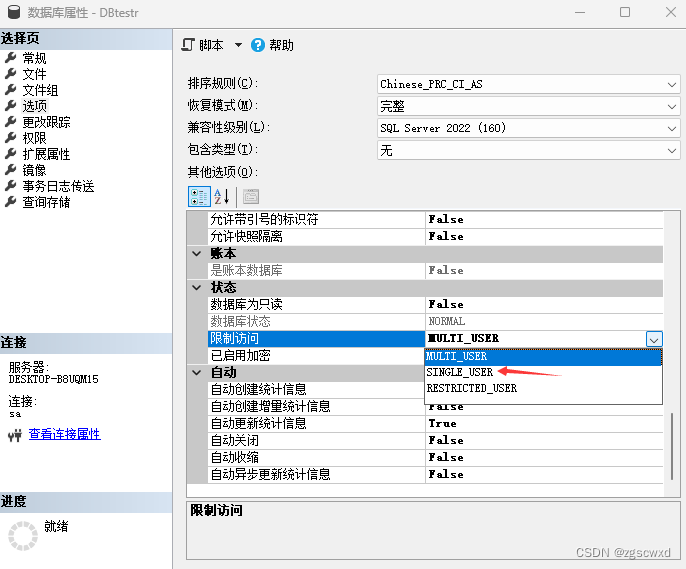The height and width of the screenshot is (569, 686).
Task: Select the 自动更新统计信息 True value
Action: (442, 423)
